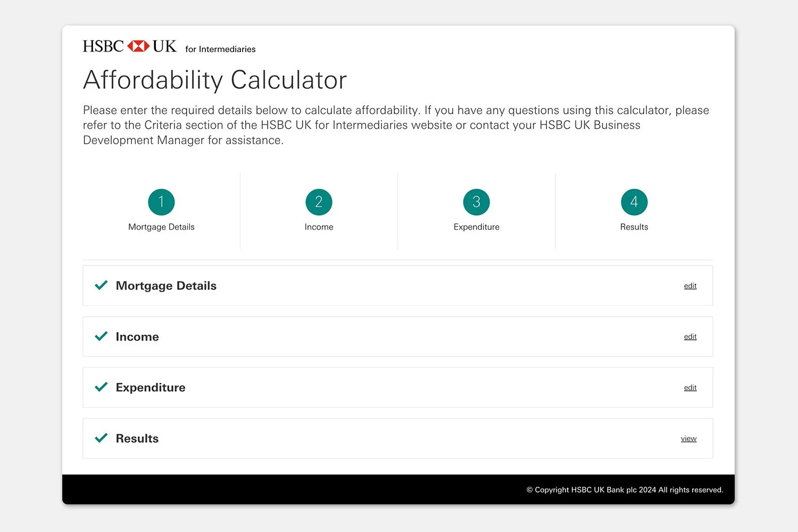Click the checkmark beside Results section
Image resolution: width=798 pixels, height=532 pixels.
click(x=101, y=438)
